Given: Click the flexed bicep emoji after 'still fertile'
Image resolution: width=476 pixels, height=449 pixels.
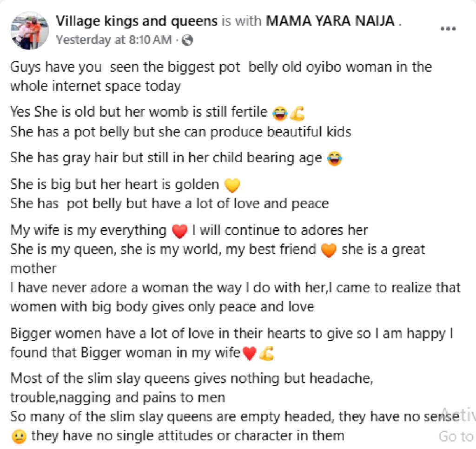Looking at the screenshot, I should click(x=297, y=113).
